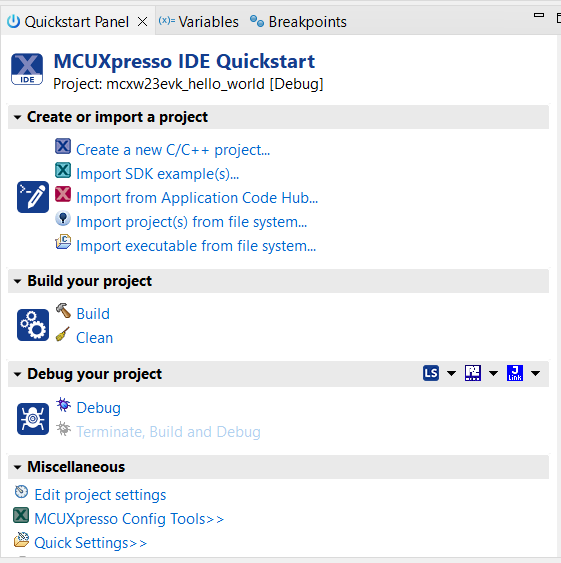Click the hammer Build icon
561x563 pixels.
pyautogui.click(x=63, y=311)
